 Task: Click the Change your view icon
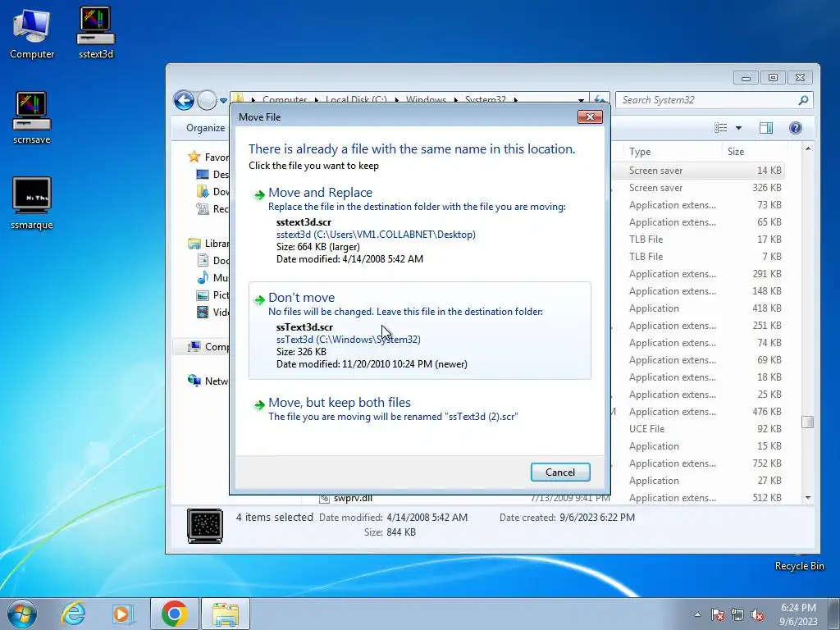[x=721, y=127]
